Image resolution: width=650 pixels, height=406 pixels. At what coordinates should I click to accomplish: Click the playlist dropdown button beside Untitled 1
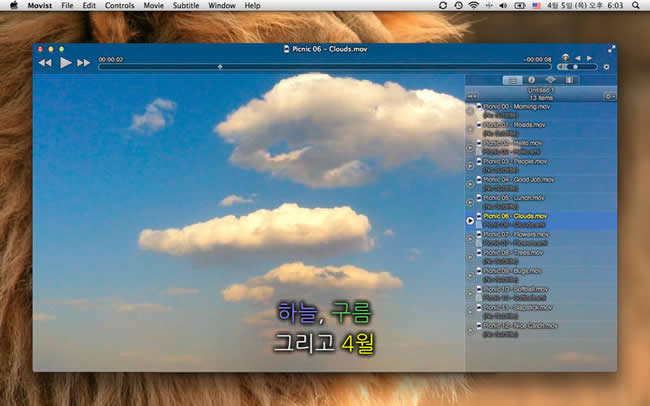click(x=473, y=96)
